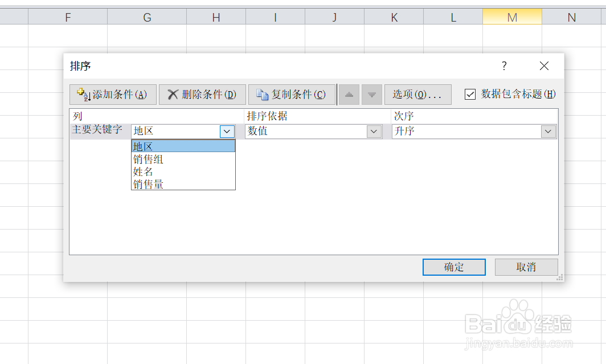Click the 数值 sort-basis field
The height and width of the screenshot is (364, 606).
pos(313,132)
